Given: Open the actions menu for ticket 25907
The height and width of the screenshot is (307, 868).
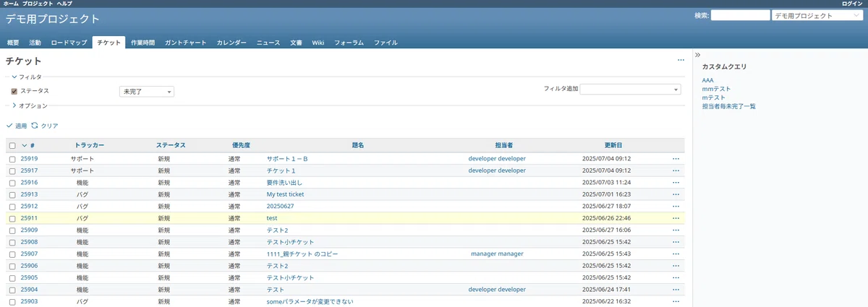Looking at the screenshot, I should (x=676, y=254).
